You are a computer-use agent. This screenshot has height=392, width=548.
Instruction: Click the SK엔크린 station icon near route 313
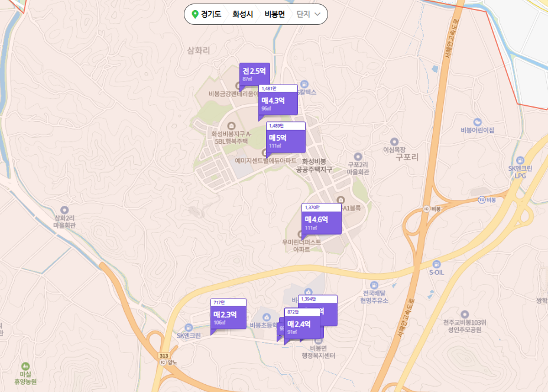189,328
